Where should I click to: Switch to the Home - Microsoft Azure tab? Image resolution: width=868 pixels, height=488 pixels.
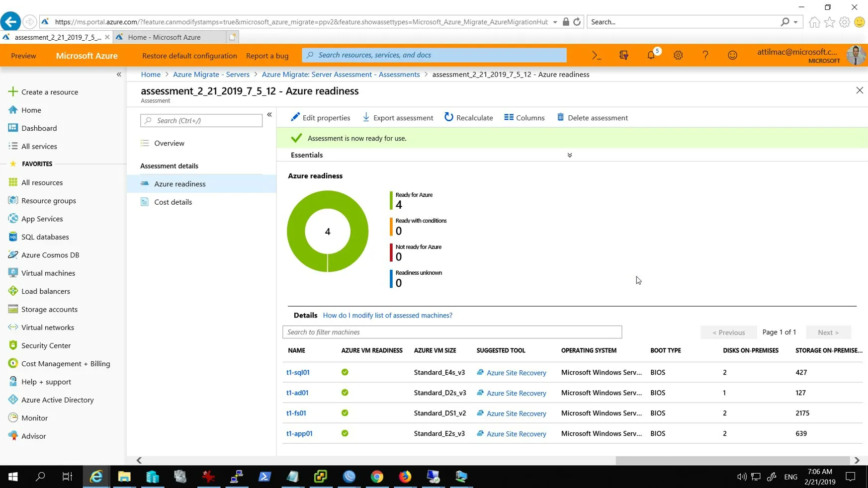point(169,37)
